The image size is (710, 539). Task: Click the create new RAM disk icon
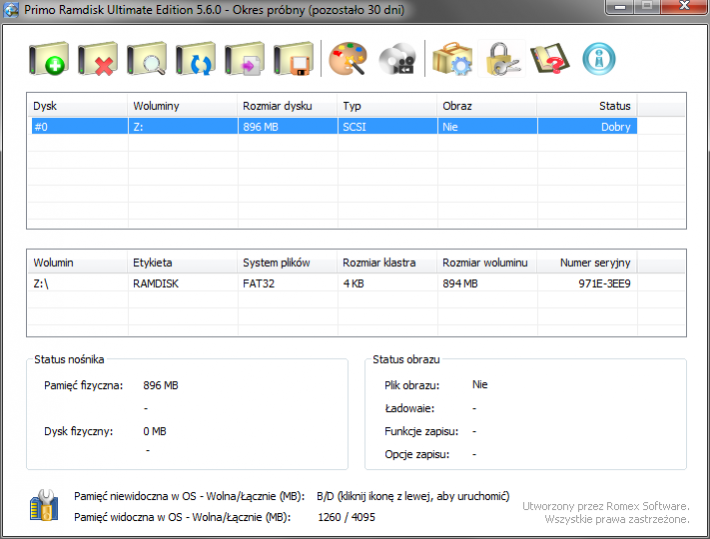pos(49,59)
